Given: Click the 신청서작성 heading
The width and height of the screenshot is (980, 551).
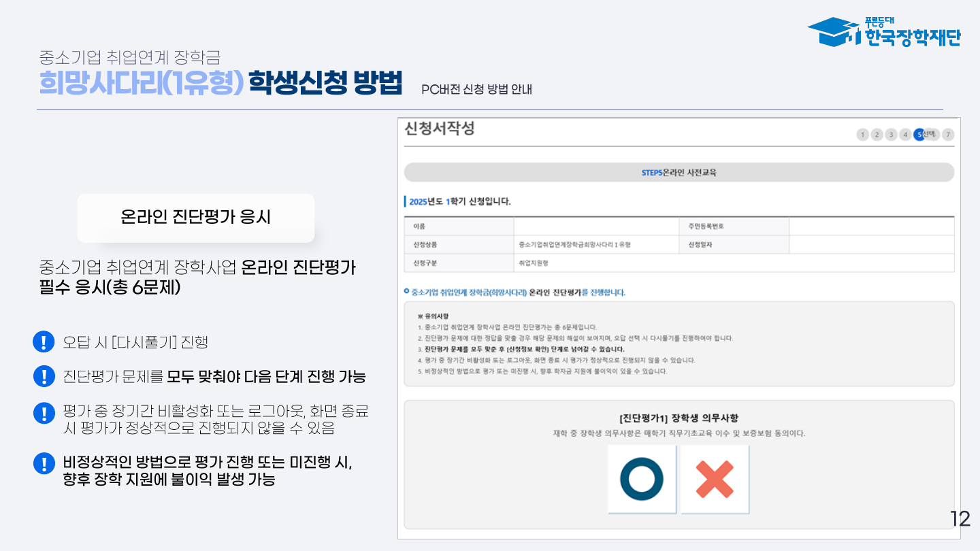Looking at the screenshot, I should (x=439, y=129).
